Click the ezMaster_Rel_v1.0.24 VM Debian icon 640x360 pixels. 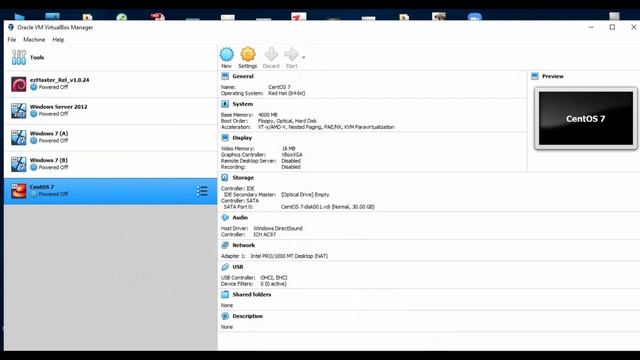[x=19, y=84]
